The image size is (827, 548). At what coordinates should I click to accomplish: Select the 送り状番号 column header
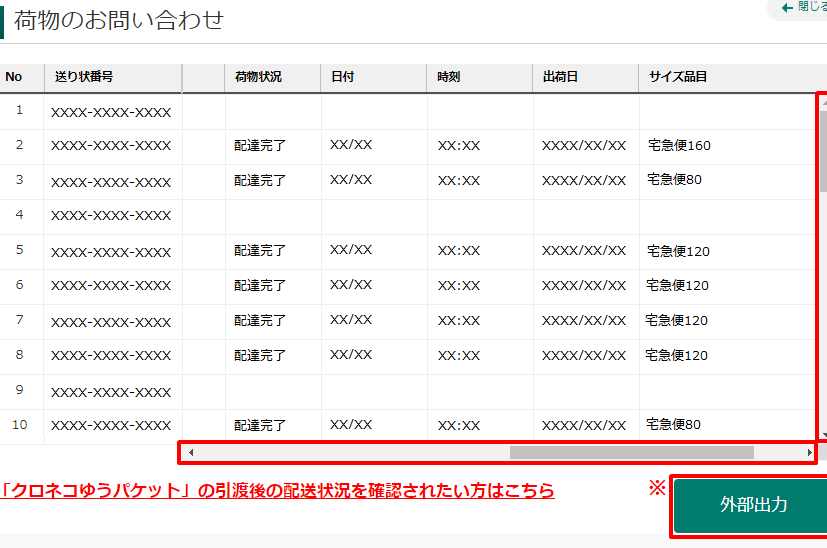(x=83, y=77)
